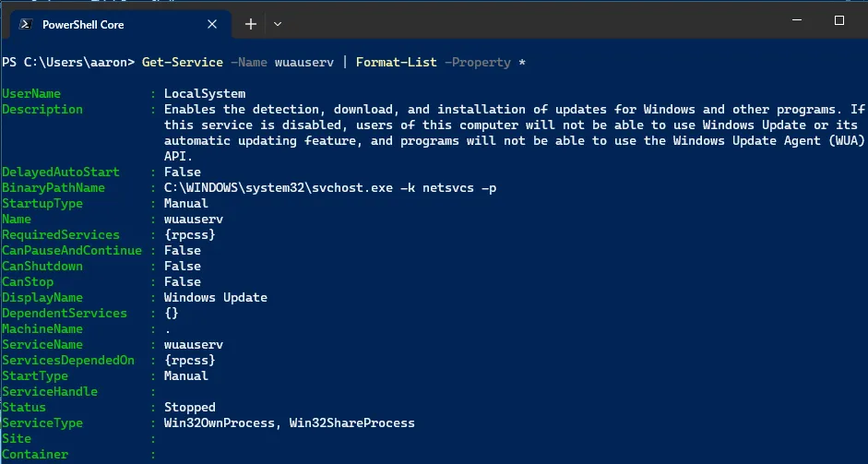Screen dimensions: 868x464
Task: Click the PS C:\Users\aaron prompt
Action: pos(67,62)
